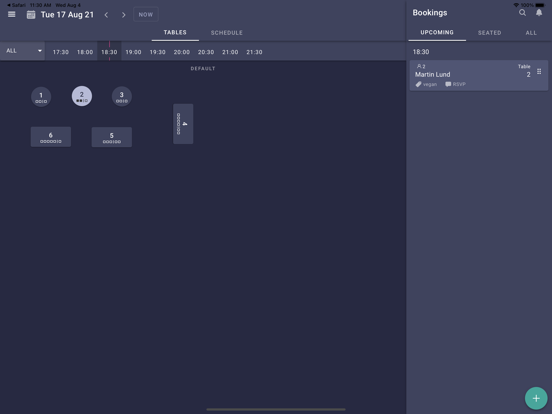
Task: Show UPCOMING bookings tab
Action: click(x=437, y=32)
